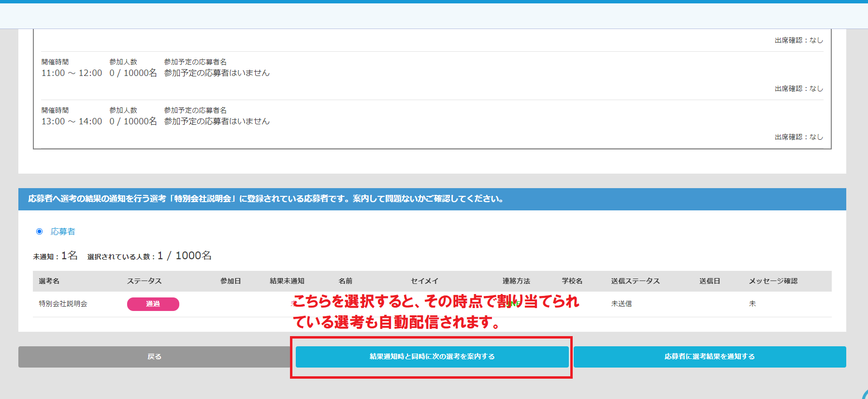Click the 未送信 status cell

(622, 304)
